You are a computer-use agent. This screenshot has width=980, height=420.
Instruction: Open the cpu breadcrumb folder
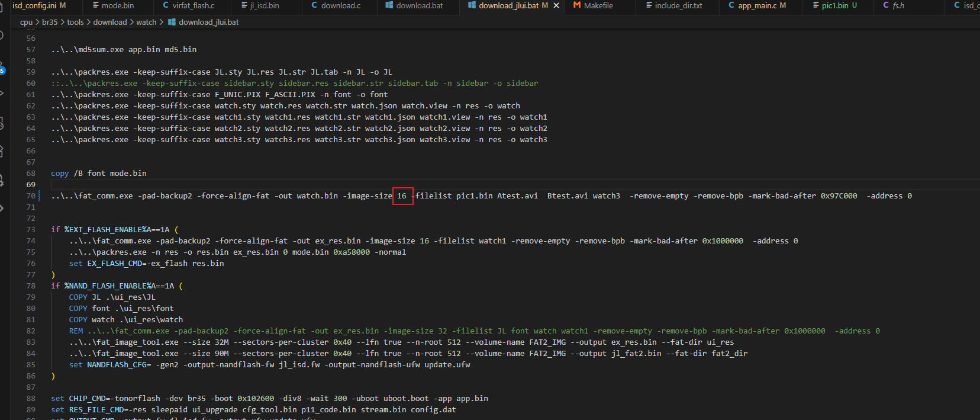click(27, 22)
